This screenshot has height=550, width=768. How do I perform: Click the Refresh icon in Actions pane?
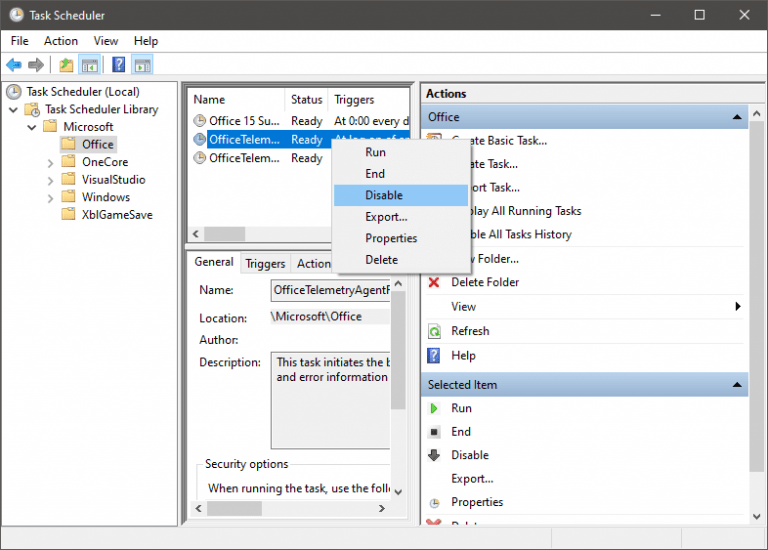tap(434, 331)
